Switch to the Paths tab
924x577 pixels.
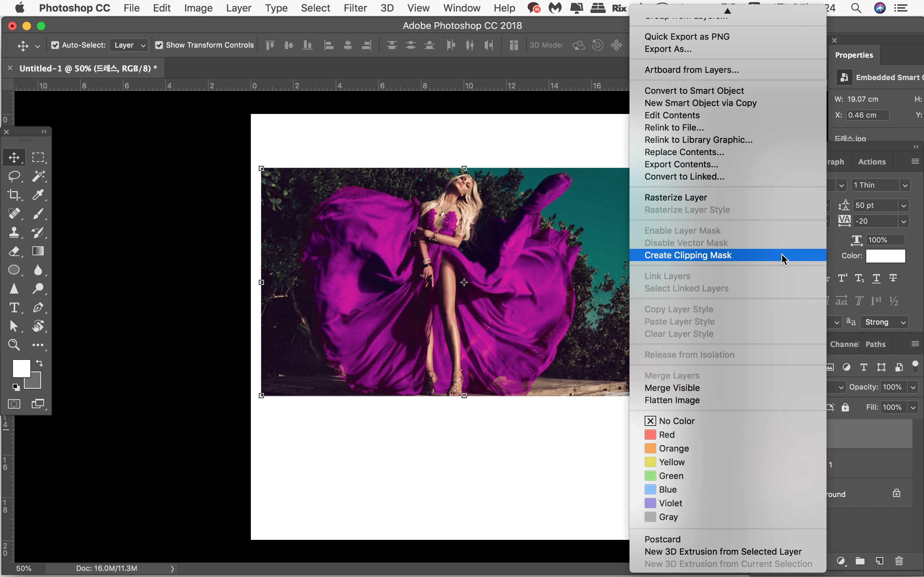(875, 344)
